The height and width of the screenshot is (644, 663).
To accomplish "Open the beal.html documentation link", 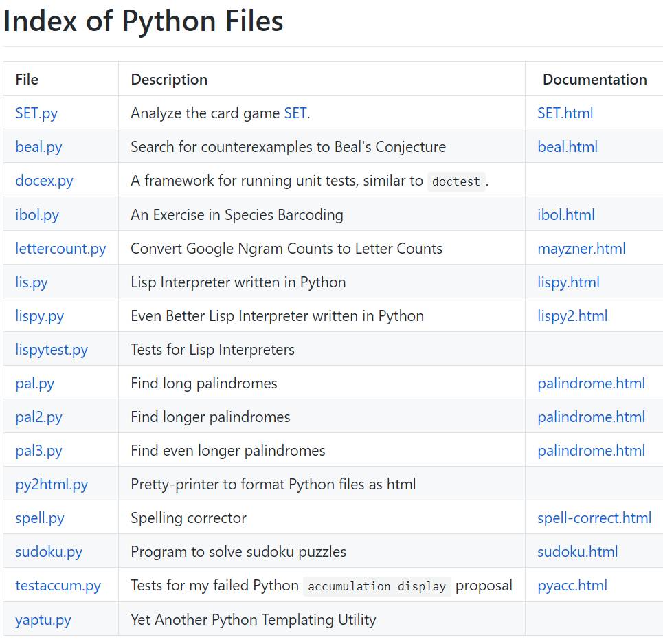I will 568,147.
